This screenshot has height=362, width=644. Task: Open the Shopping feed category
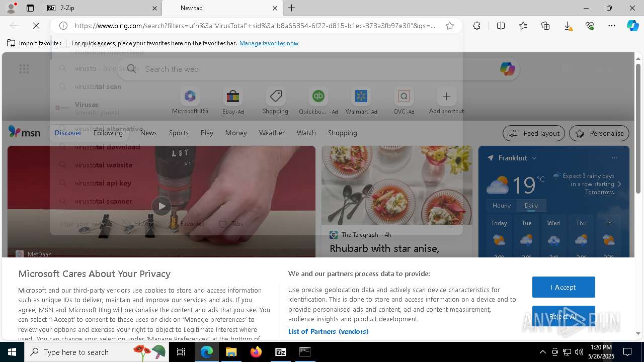click(x=342, y=133)
